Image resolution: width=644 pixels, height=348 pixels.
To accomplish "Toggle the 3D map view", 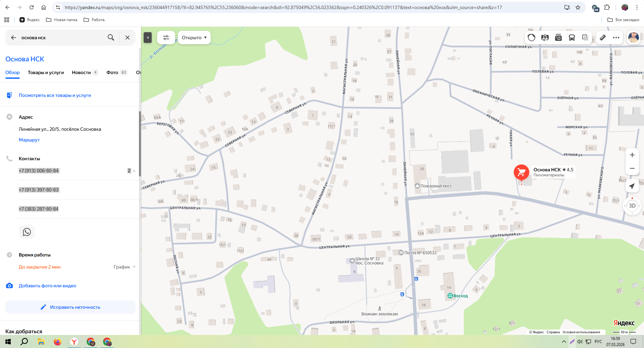I will point(632,206).
